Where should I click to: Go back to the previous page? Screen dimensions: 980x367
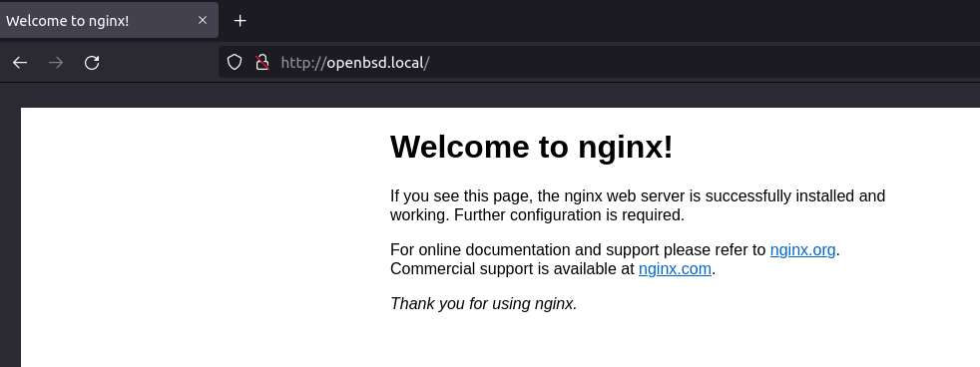[20, 63]
